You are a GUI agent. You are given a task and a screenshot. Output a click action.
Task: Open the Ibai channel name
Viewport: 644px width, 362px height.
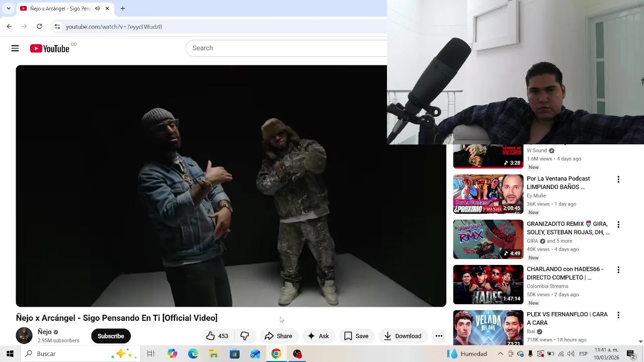pos(531,331)
